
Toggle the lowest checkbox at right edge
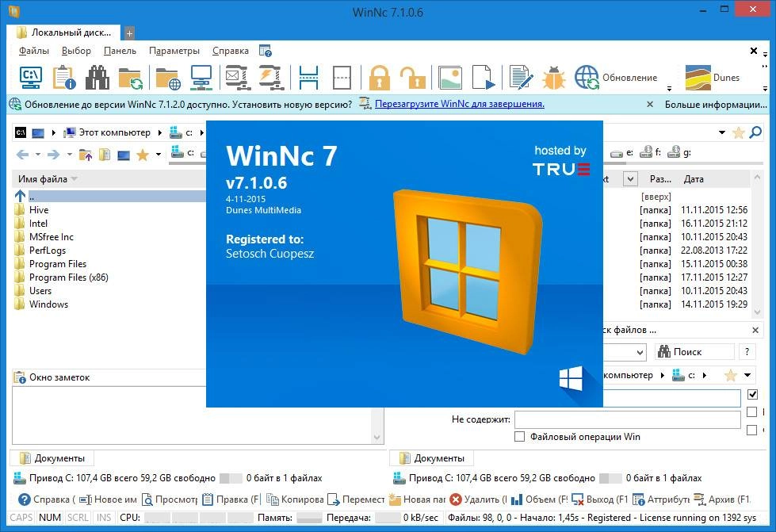(751, 430)
